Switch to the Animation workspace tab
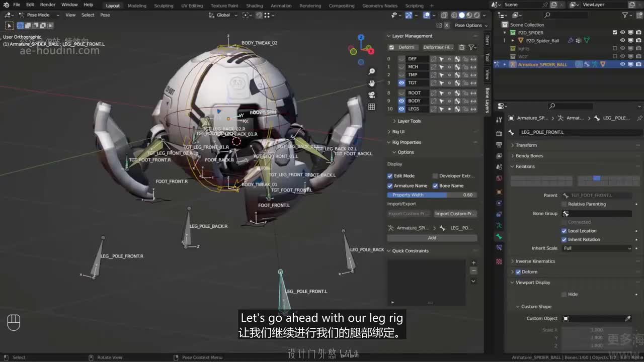The image size is (644, 362). tap(281, 6)
